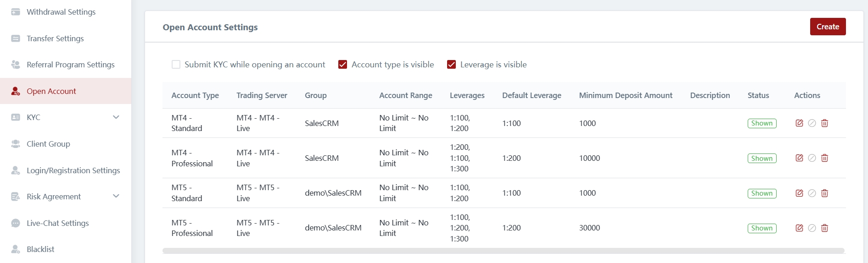
Task: Expand the KYC sidebar menu
Action: click(116, 117)
